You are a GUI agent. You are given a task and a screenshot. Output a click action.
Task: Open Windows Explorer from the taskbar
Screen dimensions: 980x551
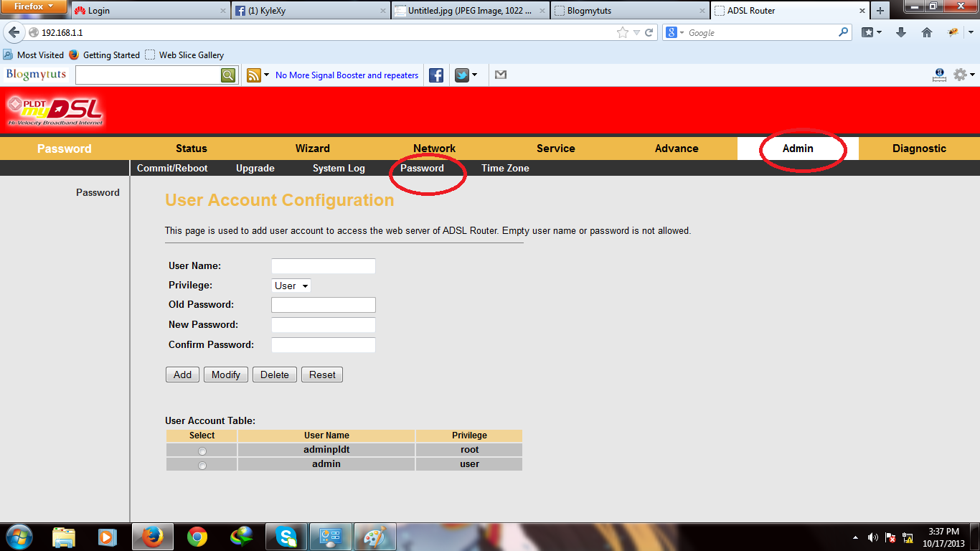[63, 537]
